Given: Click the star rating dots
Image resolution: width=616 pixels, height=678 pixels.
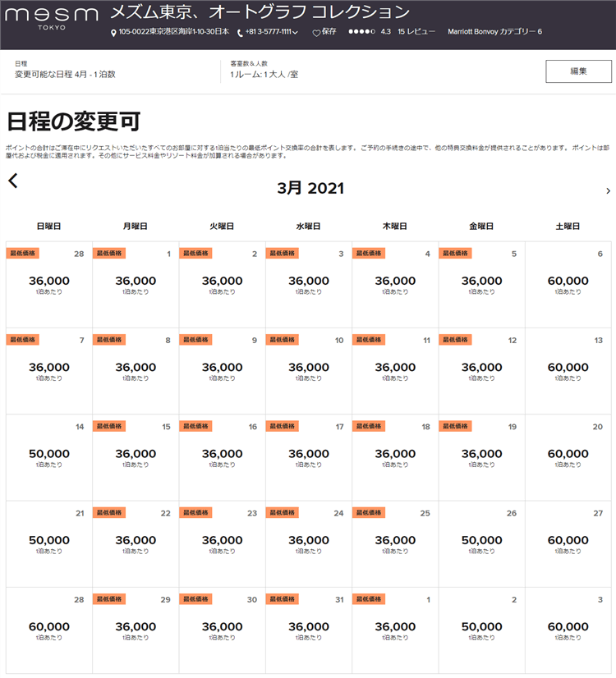Looking at the screenshot, I should [362, 32].
